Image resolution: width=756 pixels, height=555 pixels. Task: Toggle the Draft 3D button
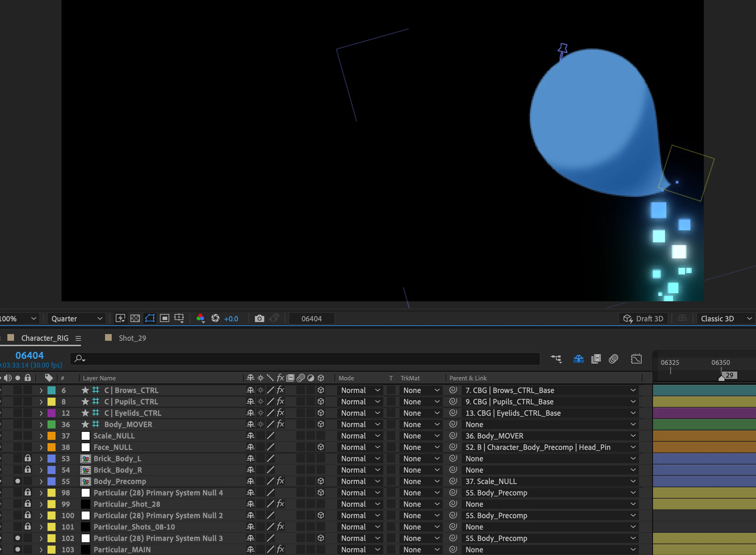point(643,318)
